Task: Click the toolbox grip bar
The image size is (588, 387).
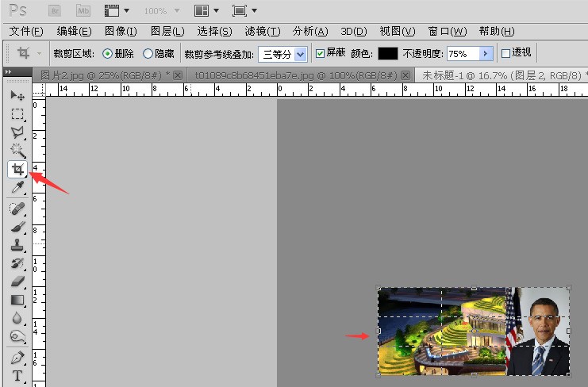Action: click(17, 81)
